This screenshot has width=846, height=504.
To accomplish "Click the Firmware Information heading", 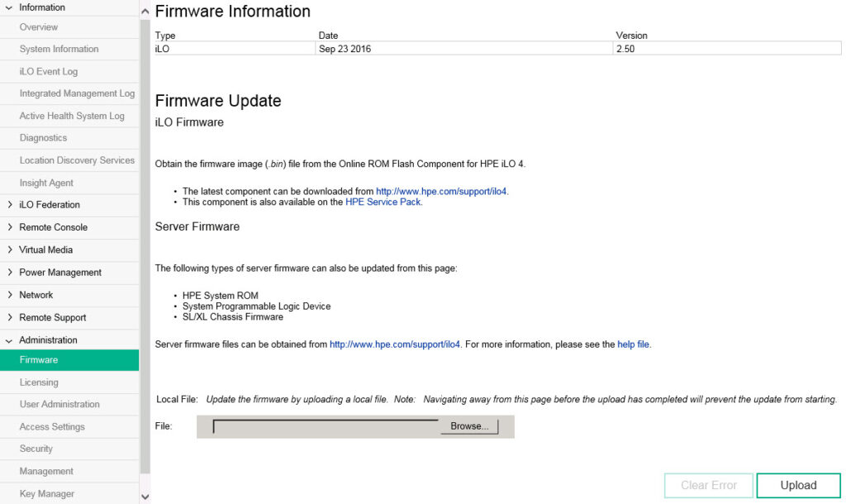I will coord(232,12).
